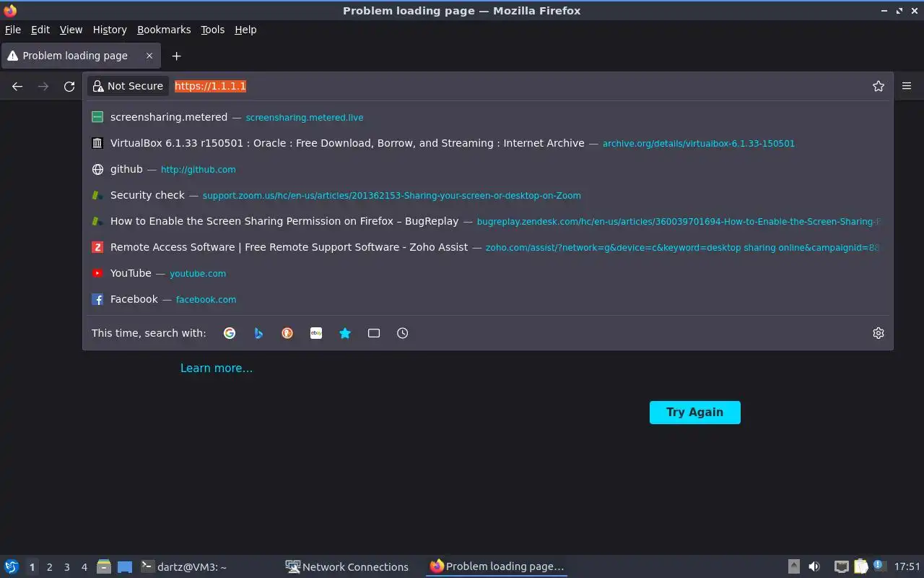The height and width of the screenshot is (578, 924).
Task: Reload the current page
Action: (69, 86)
